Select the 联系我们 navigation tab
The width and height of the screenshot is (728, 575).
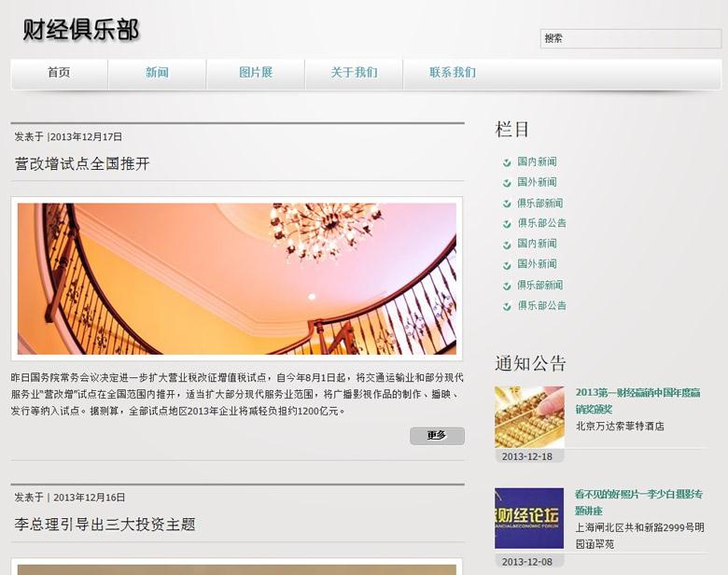[453, 73]
